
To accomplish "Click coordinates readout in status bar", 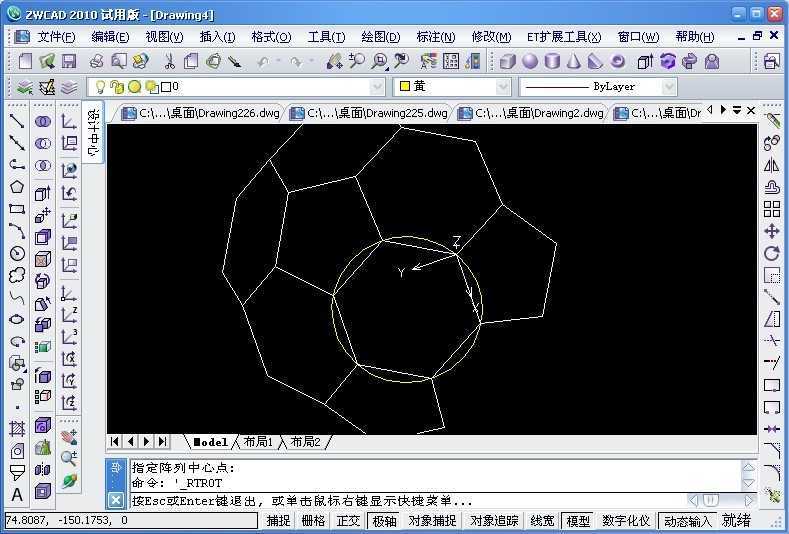I will pos(131,520).
